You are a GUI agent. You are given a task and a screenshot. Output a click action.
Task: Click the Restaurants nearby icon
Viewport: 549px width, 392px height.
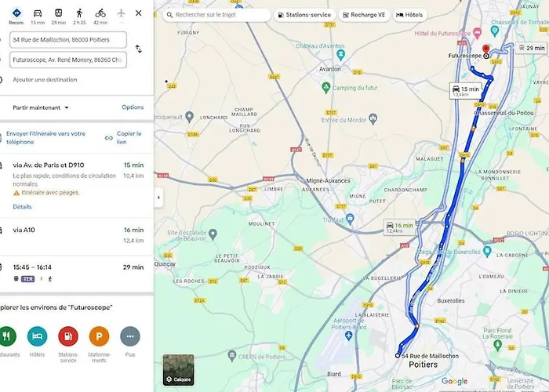pos(7,336)
